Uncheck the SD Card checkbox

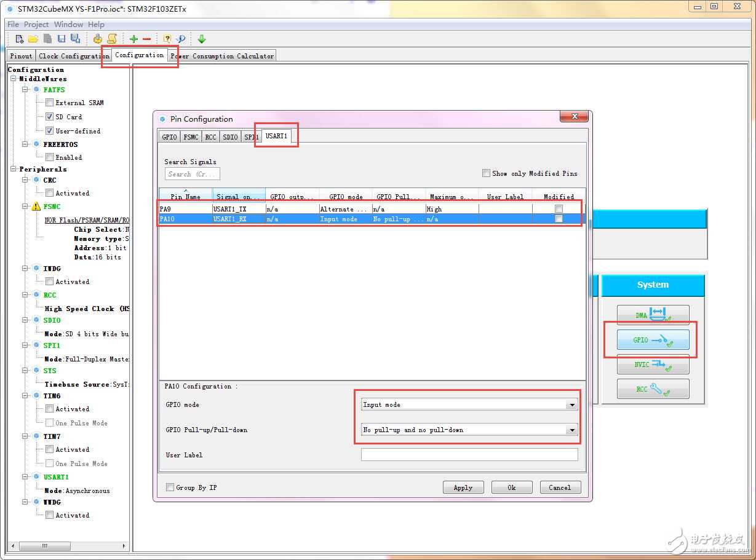(49, 116)
